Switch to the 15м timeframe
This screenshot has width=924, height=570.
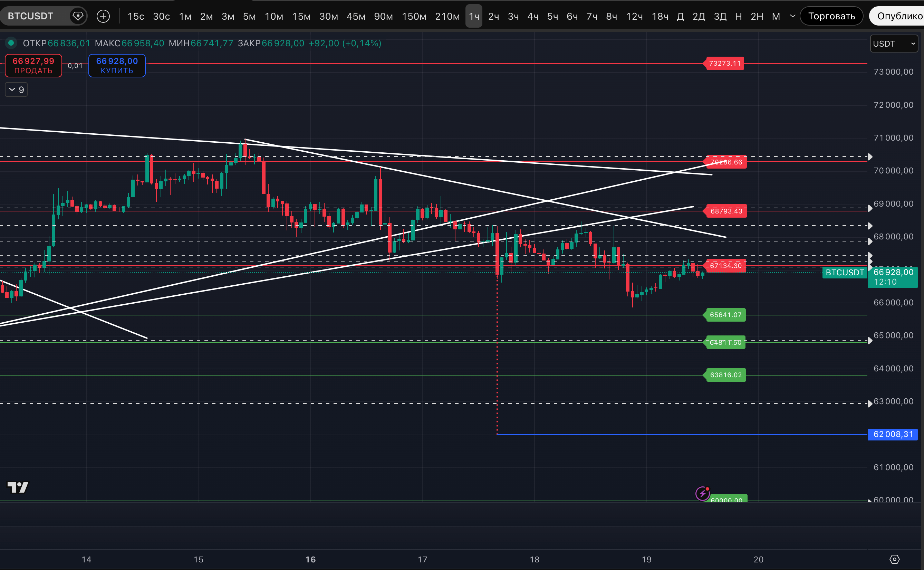point(301,16)
